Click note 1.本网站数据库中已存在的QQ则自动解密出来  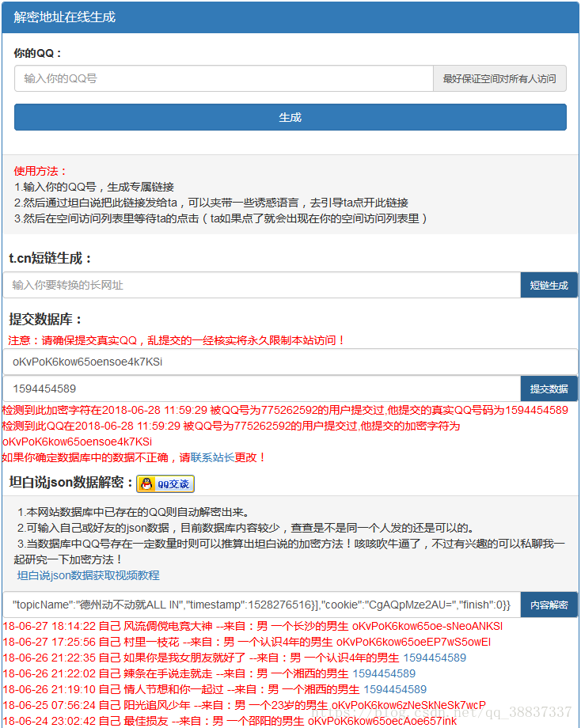pos(134,512)
